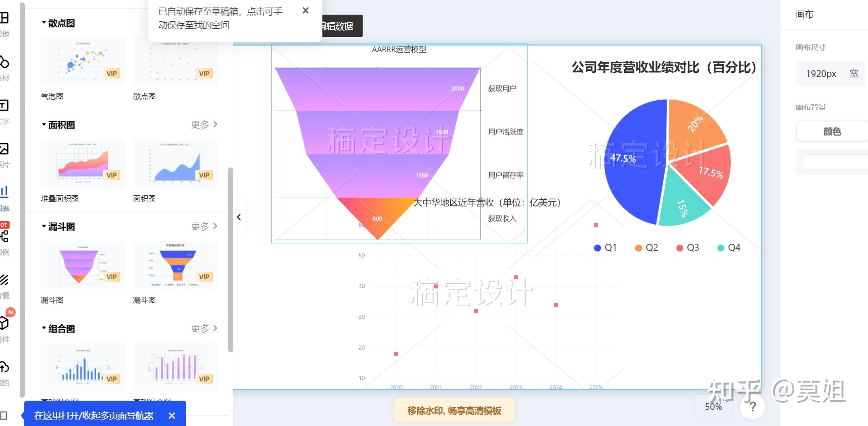Click 更多 next to 漏斗图

[x=204, y=226]
